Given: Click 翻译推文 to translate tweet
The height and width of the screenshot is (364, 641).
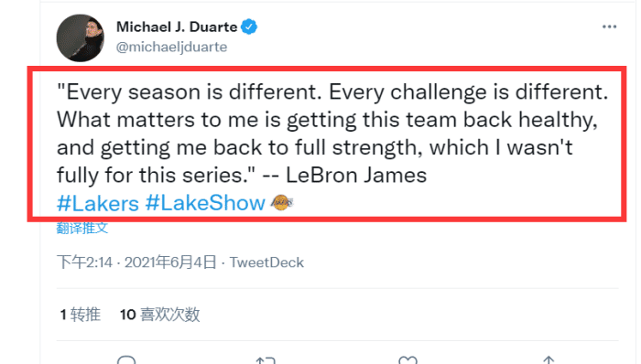Looking at the screenshot, I should point(82,228).
